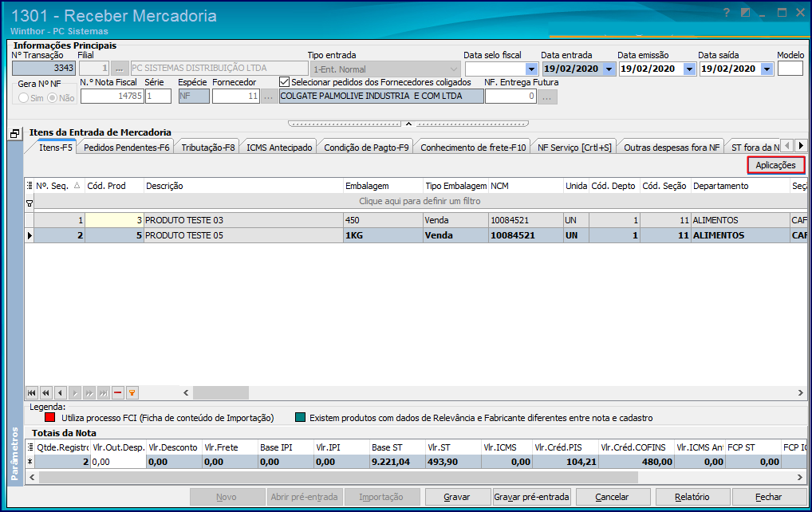Go to last record in navigator
Screen dimensions: 812x512
coord(104,393)
